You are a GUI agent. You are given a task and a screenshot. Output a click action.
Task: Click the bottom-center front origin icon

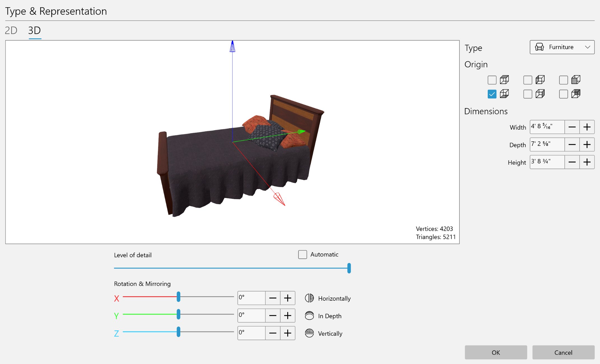tap(540, 94)
